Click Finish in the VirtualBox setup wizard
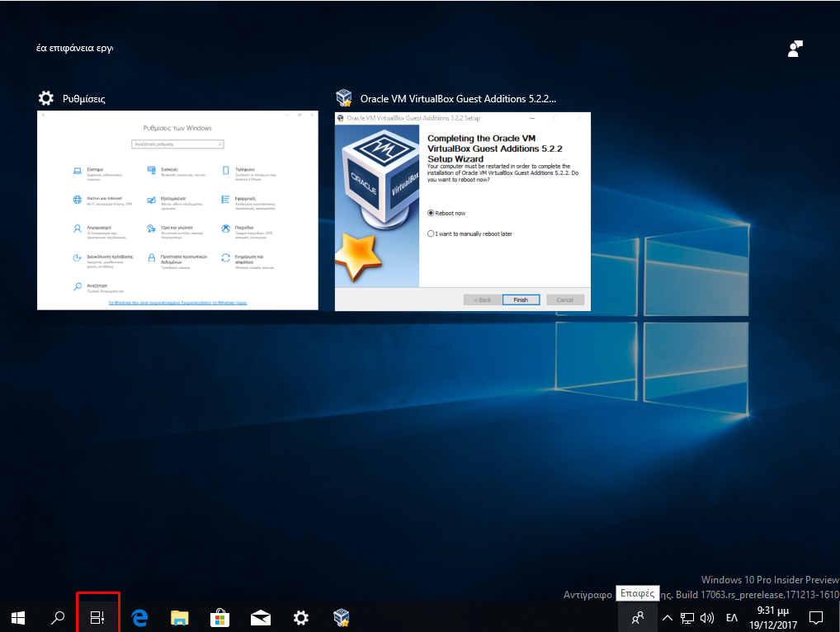 coord(521,300)
